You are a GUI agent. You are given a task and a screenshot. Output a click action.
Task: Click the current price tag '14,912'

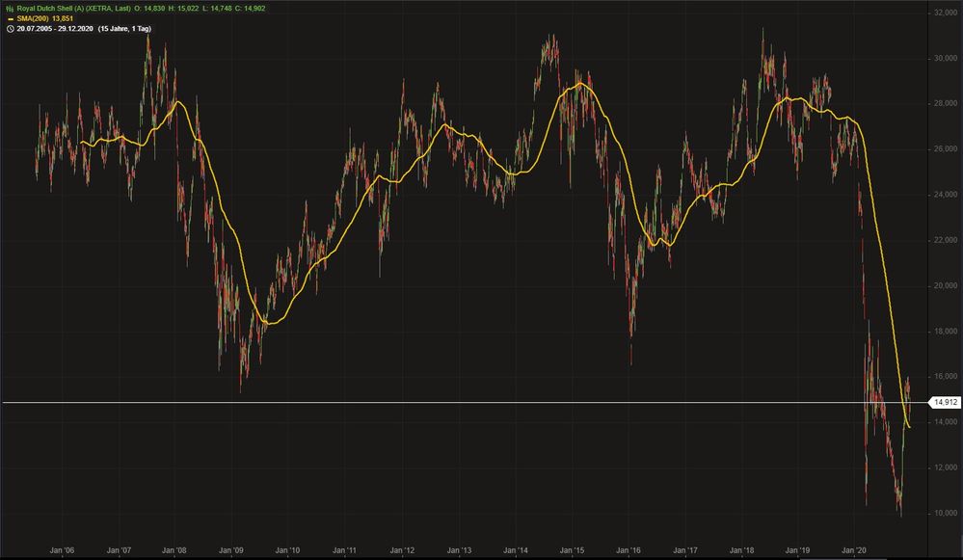pos(945,403)
